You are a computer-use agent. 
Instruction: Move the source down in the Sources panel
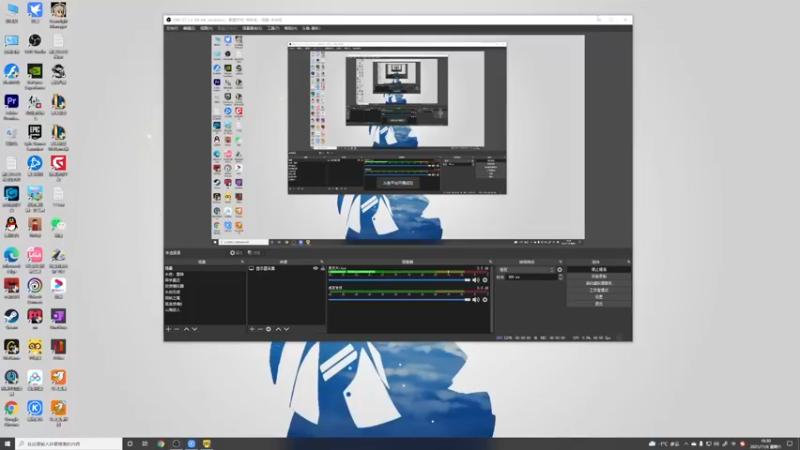pyautogui.click(x=286, y=329)
